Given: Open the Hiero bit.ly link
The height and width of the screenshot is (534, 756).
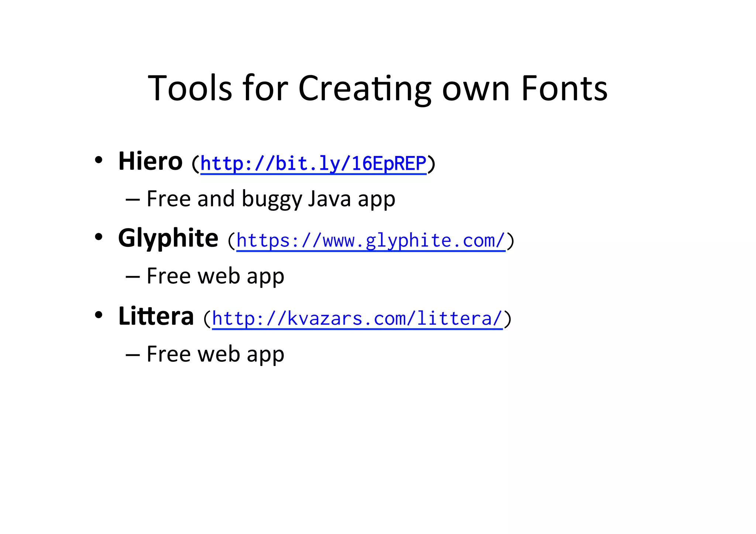Looking at the screenshot, I should [313, 163].
